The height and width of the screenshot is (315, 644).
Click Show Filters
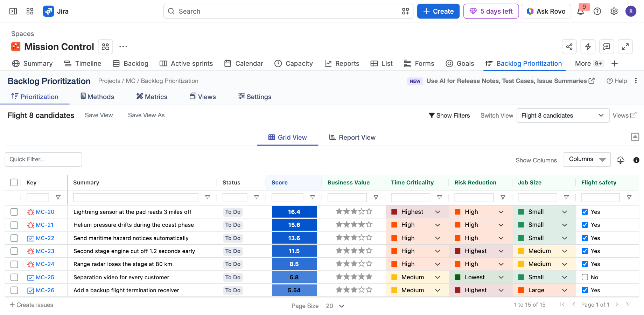[449, 115]
